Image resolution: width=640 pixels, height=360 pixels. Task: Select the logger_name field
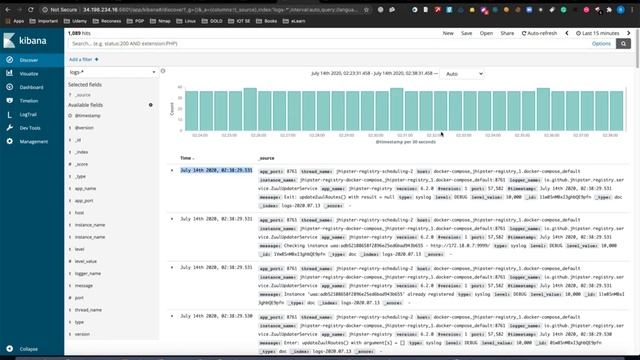88,273
